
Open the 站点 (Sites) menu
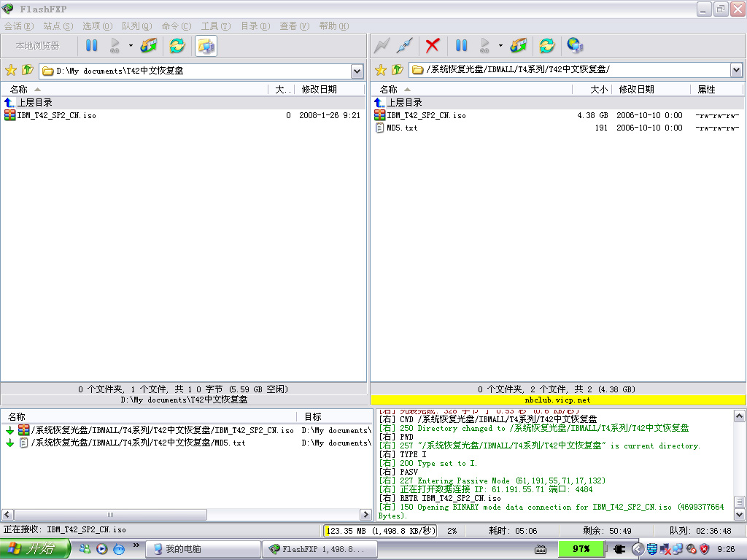tap(58, 26)
